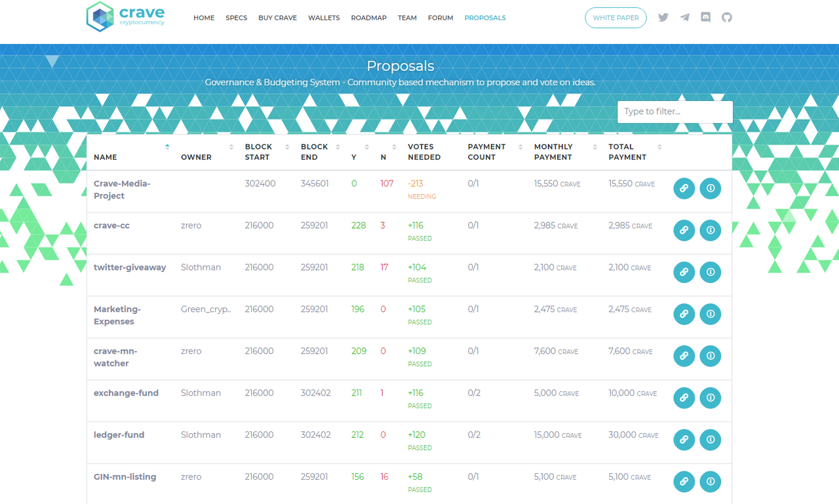Select the ledger-fund proposal name
The height and width of the screenshot is (504, 839).
point(119,435)
